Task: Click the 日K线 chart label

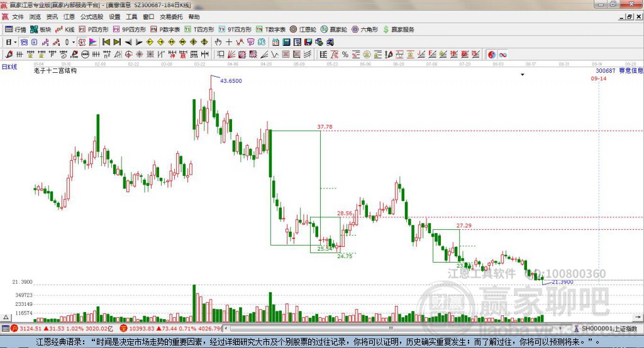Action: pyautogui.click(x=9, y=67)
